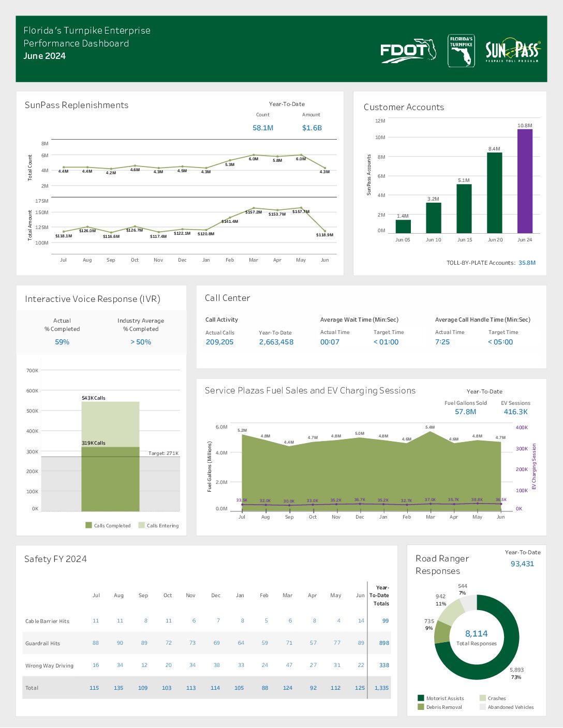Click the "$118.9M" June amount label
This screenshot has height=728, width=563.
[x=325, y=235]
